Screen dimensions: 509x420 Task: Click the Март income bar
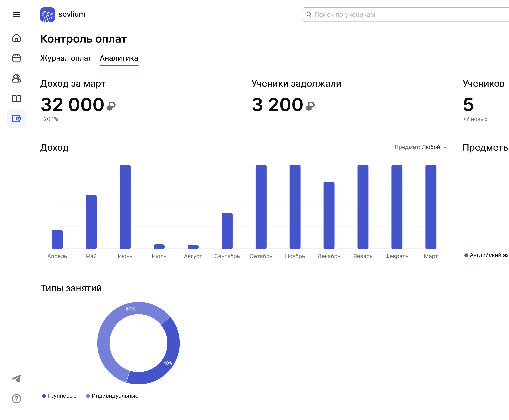[x=431, y=207]
